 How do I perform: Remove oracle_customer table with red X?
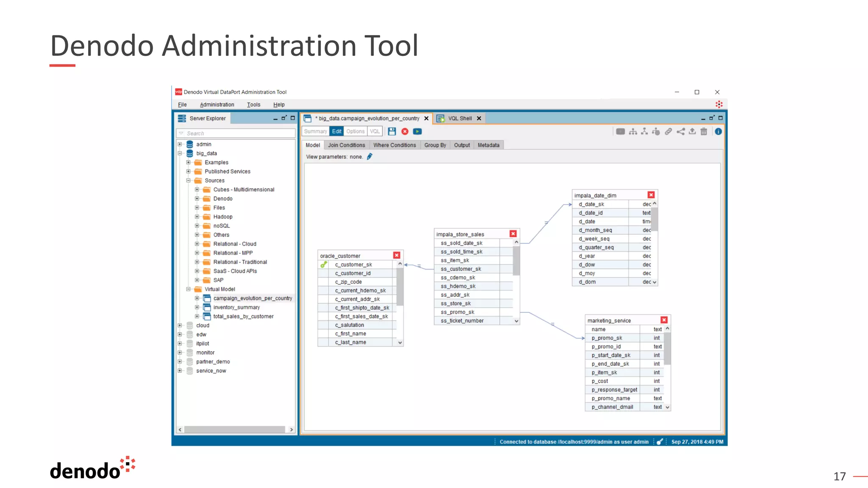[x=397, y=255]
